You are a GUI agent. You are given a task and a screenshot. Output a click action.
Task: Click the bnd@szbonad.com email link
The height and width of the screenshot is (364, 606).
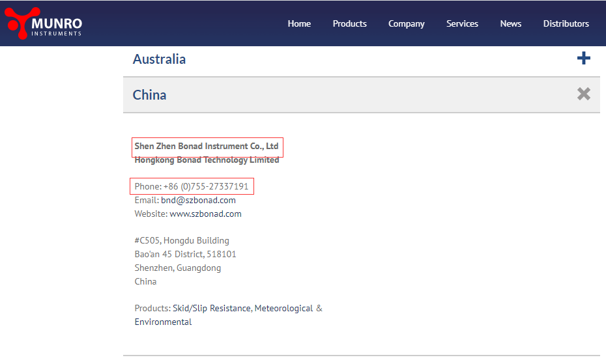(x=198, y=200)
